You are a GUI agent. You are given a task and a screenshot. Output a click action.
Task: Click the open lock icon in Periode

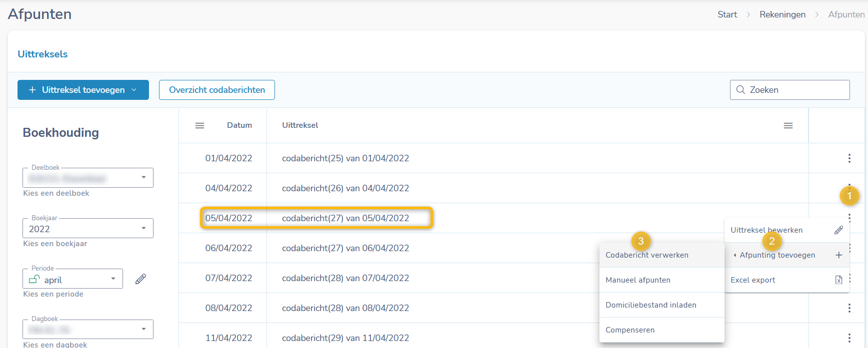point(34,279)
